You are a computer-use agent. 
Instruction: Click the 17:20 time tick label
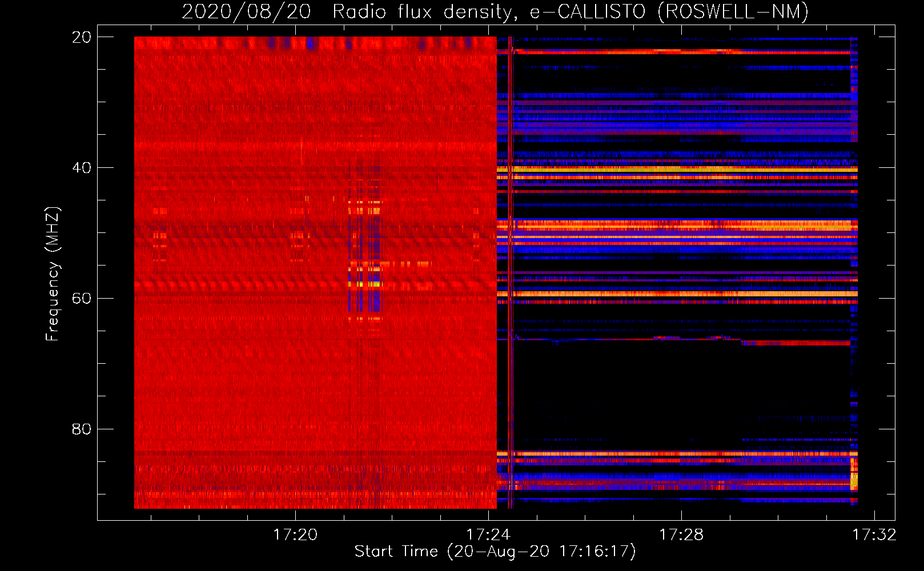295,535
